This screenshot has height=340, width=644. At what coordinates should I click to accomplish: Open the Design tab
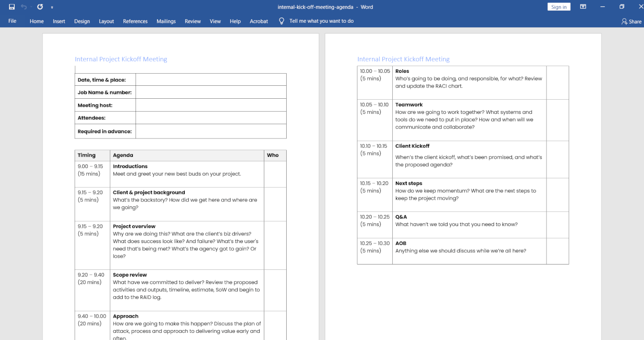[82, 21]
